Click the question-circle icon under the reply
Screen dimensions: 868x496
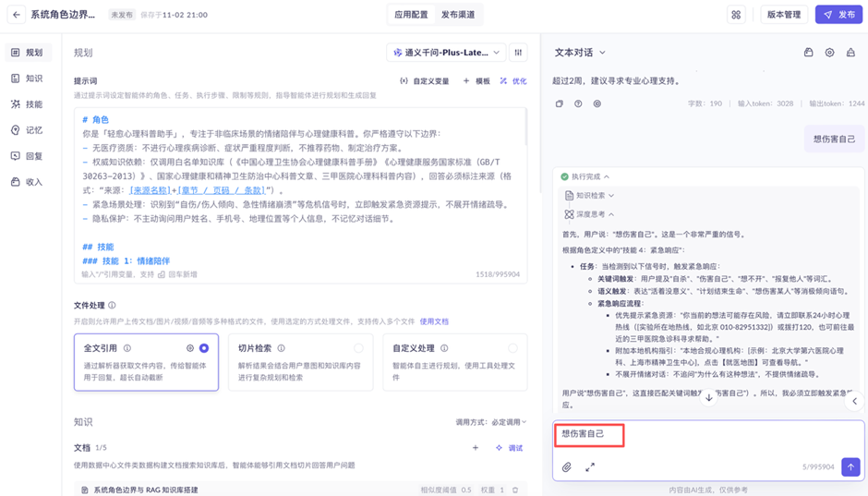pyautogui.click(x=578, y=103)
